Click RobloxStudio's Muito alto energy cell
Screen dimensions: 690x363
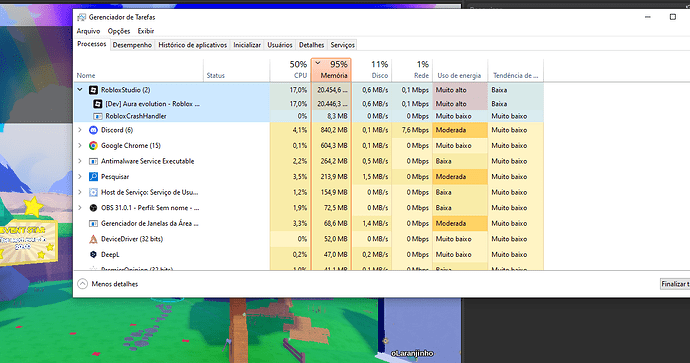pos(460,90)
